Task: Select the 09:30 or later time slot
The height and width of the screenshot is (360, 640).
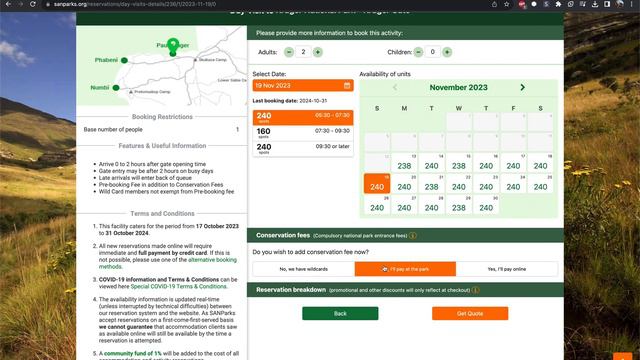Action: [x=303, y=149]
